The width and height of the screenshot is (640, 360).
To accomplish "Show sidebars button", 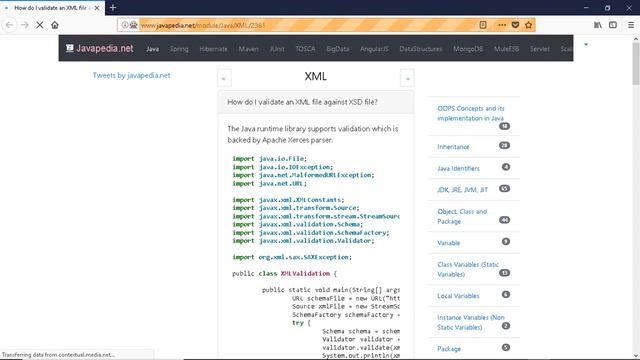I will coord(613,25).
